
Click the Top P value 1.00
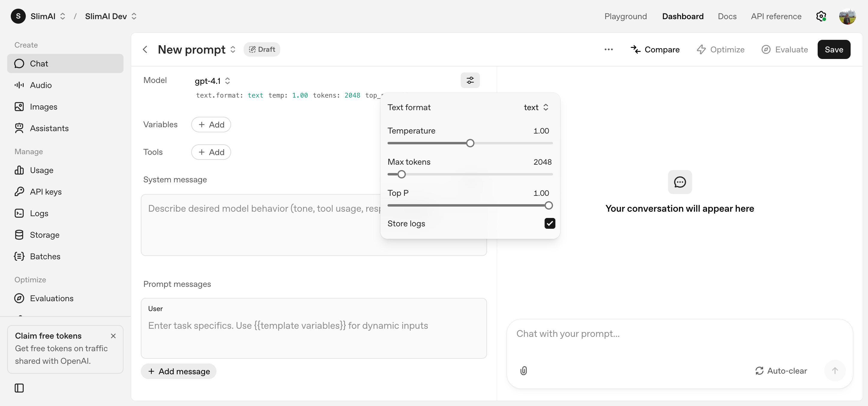[541, 193]
